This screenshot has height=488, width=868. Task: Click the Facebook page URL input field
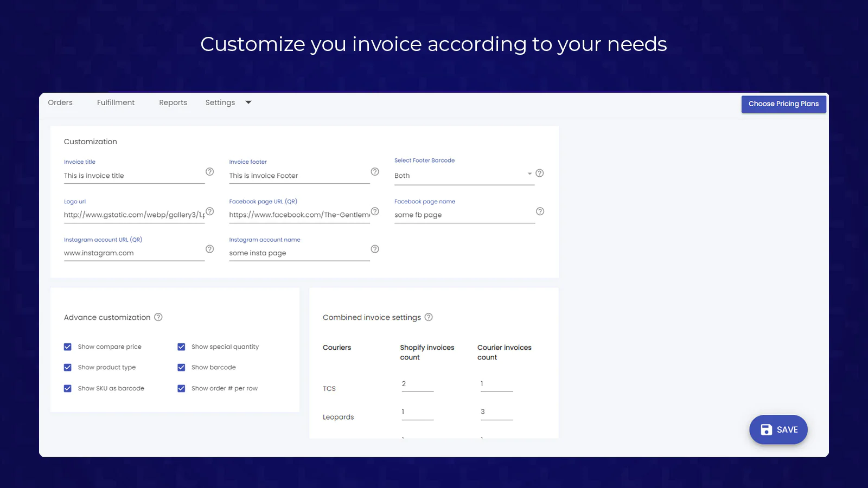299,215
